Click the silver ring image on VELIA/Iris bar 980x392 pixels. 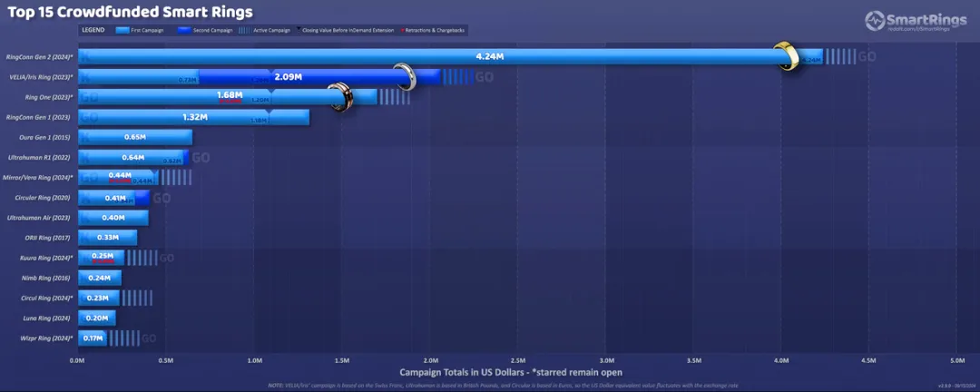click(405, 77)
